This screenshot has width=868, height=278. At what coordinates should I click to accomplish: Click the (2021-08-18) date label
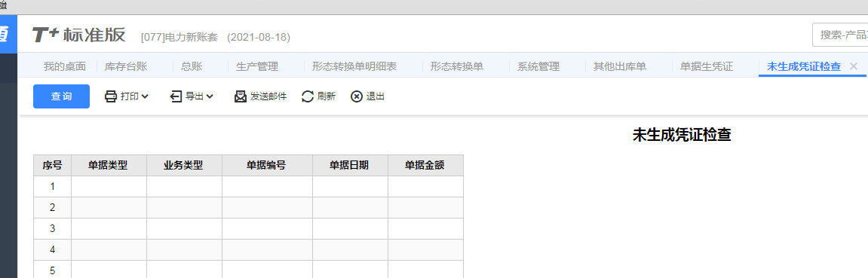pyautogui.click(x=259, y=37)
